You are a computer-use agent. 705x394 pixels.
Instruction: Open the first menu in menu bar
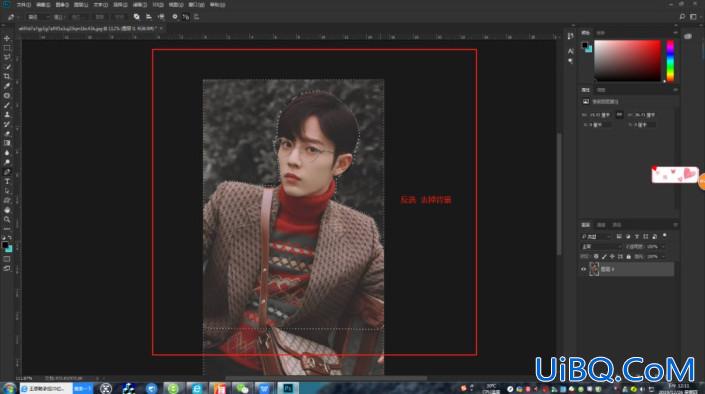tap(23, 5)
